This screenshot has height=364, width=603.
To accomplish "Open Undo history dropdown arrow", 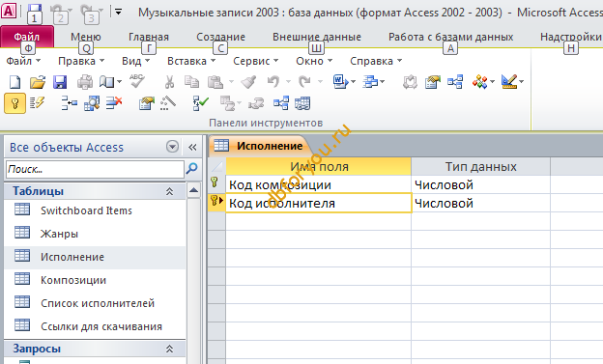I will click(x=288, y=82).
